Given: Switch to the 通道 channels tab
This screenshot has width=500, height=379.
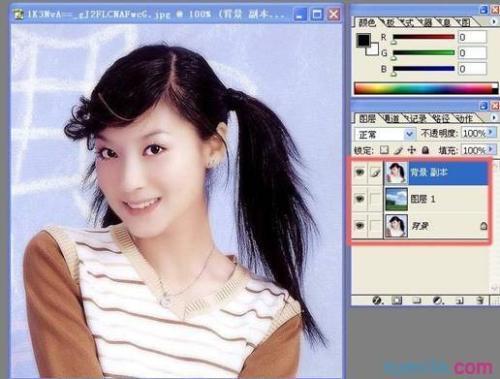Looking at the screenshot, I should click(392, 118).
